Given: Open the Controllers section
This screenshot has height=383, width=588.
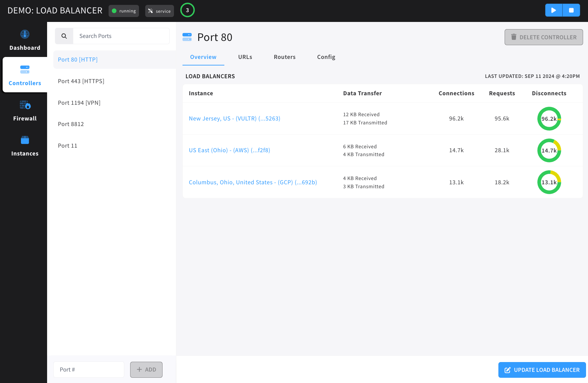Looking at the screenshot, I should click(x=25, y=75).
